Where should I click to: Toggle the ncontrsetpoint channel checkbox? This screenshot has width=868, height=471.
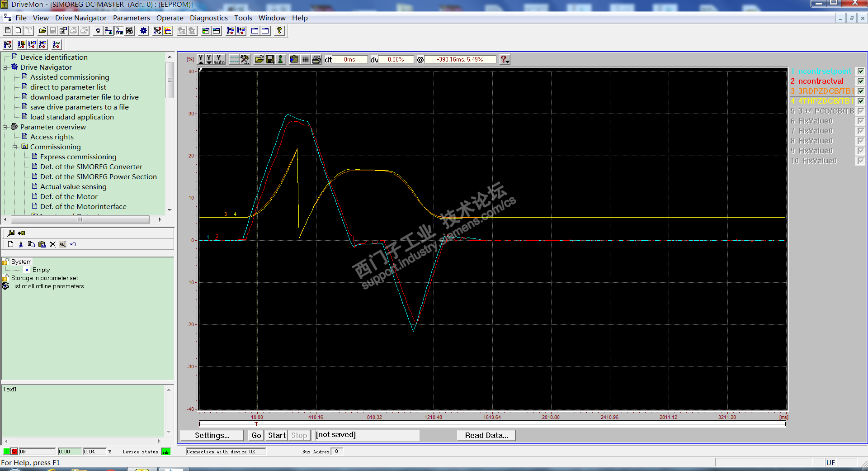(x=860, y=71)
